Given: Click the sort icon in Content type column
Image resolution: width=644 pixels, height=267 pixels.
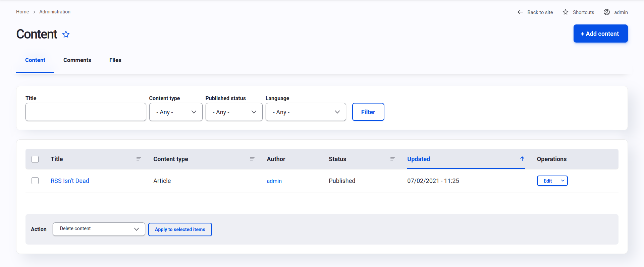Looking at the screenshot, I should [252, 159].
